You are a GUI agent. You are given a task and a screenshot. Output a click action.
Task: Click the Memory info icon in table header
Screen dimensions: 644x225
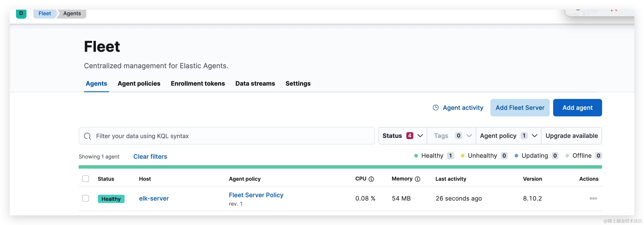[x=417, y=179]
